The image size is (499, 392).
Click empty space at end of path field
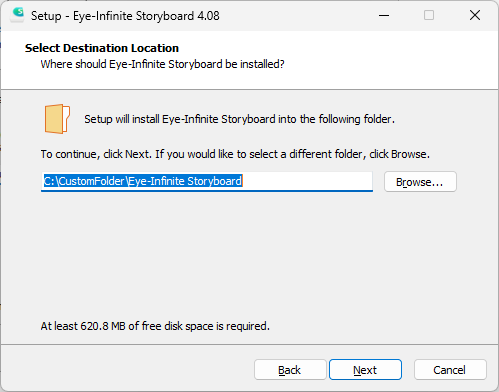(307, 181)
